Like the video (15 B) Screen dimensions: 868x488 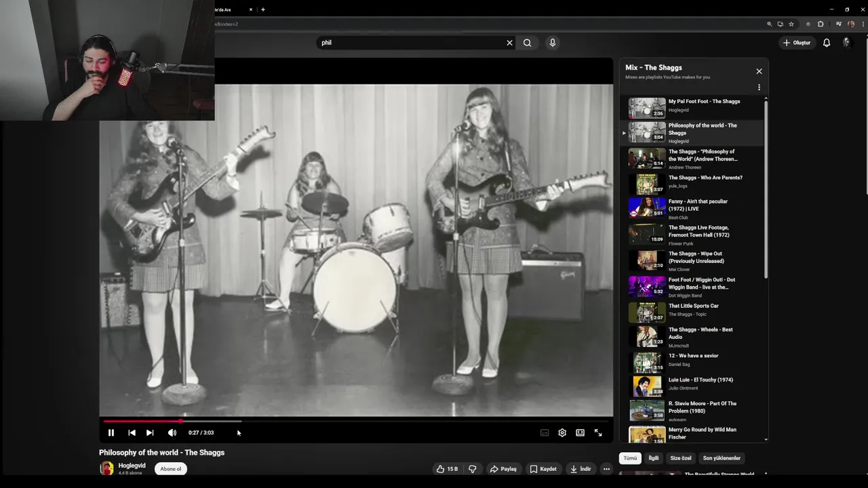tap(447, 469)
